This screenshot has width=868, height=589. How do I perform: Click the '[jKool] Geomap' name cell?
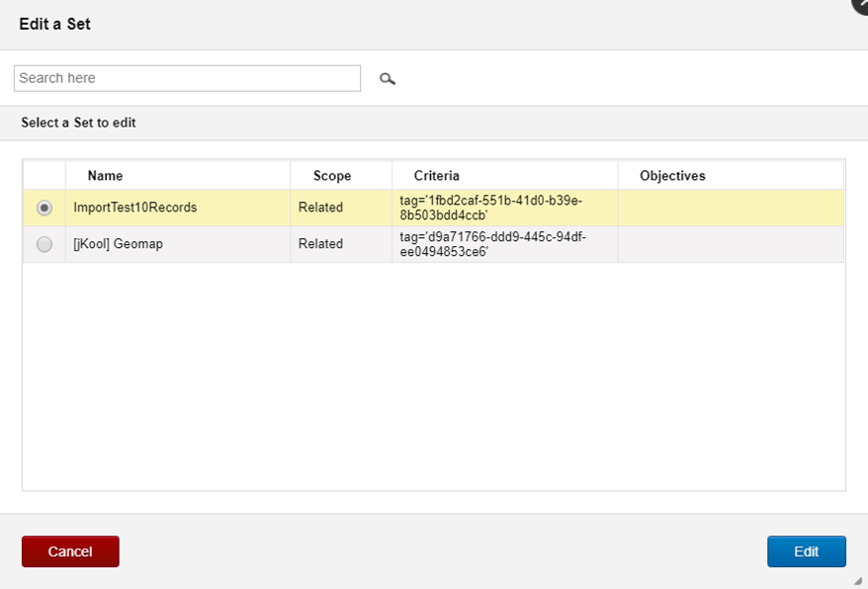178,244
